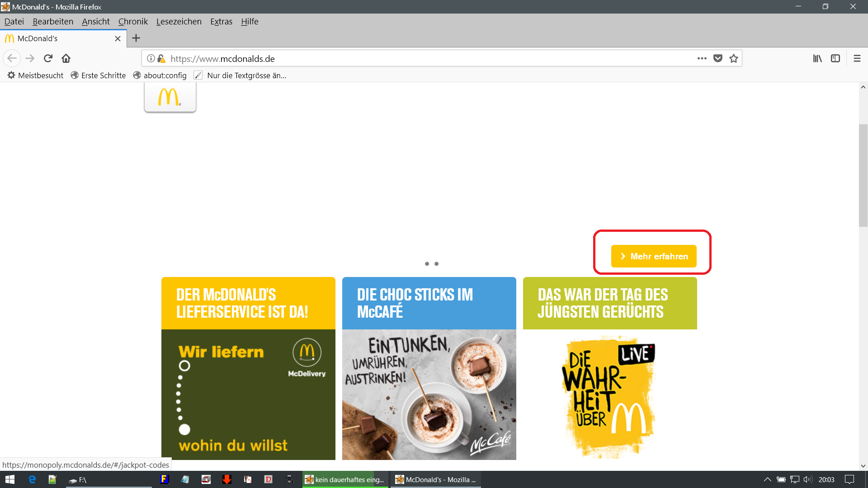Toggle the sidebar view icon
The image size is (868, 488).
pos(835,58)
